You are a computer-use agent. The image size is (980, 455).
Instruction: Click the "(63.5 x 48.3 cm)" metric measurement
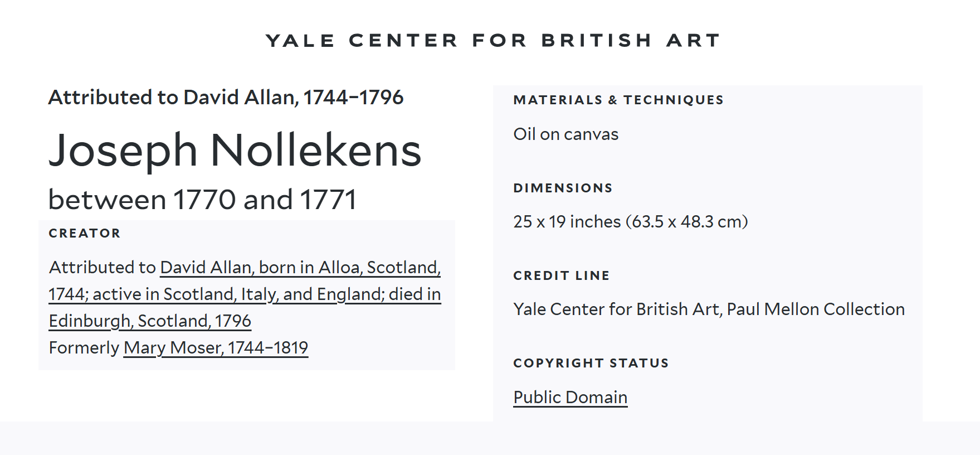(x=686, y=222)
